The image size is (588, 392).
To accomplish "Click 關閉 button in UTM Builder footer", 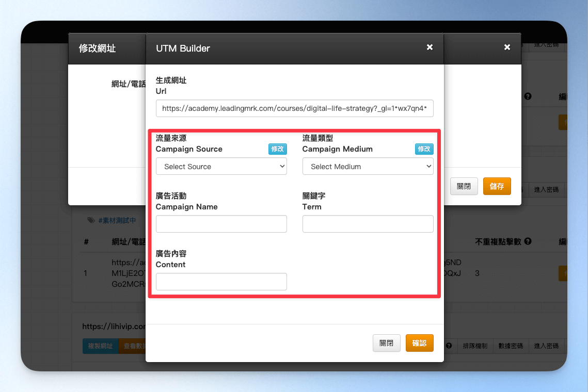I will pos(386,343).
